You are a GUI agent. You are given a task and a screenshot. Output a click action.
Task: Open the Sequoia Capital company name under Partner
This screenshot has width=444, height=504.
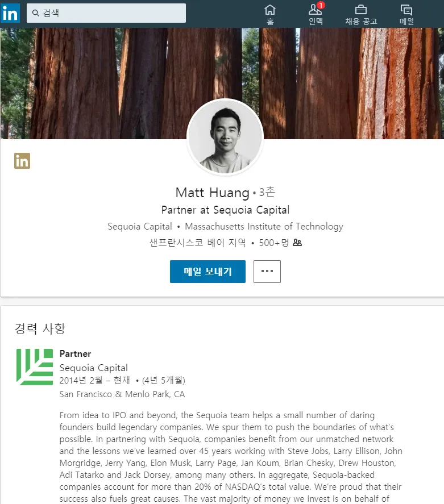click(x=94, y=368)
